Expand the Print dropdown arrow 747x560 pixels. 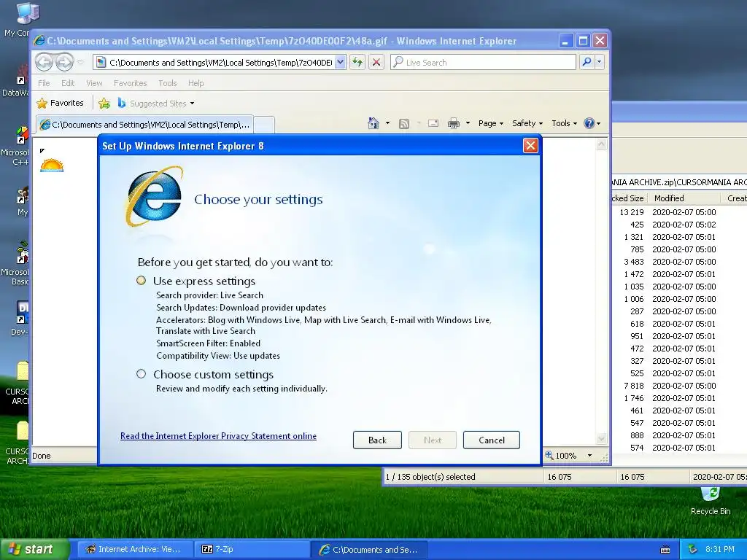468,123
